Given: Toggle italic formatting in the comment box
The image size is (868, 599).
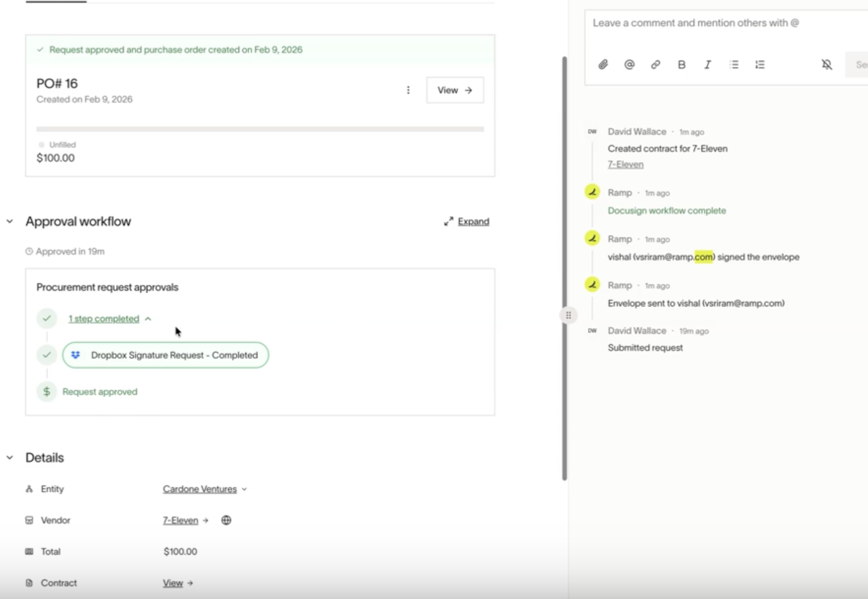Looking at the screenshot, I should pos(708,64).
